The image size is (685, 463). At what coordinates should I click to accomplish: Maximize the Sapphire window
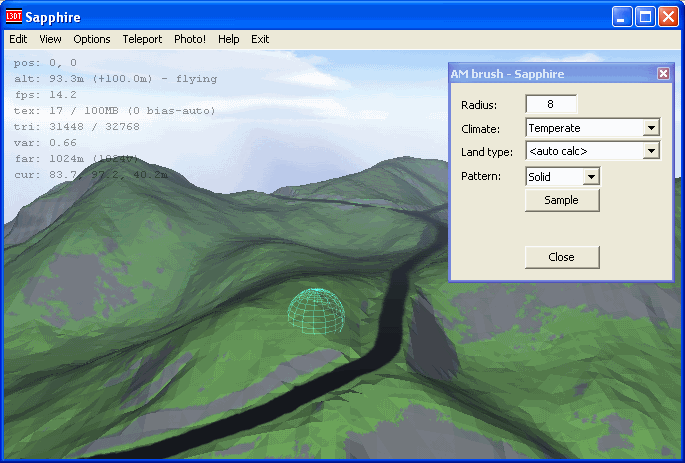(645, 16)
